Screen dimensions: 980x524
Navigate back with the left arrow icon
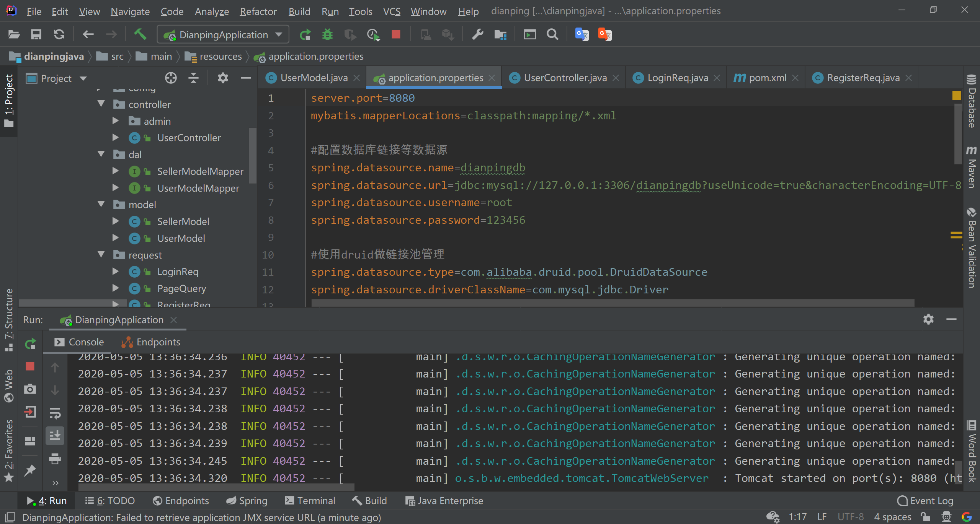[88, 35]
